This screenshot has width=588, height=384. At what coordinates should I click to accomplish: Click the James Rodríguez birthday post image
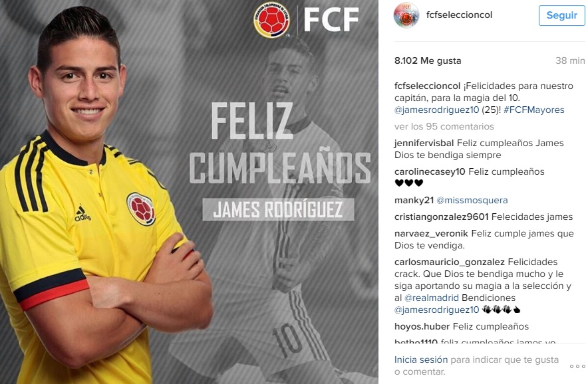pyautogui.click(x=189, y=192)
